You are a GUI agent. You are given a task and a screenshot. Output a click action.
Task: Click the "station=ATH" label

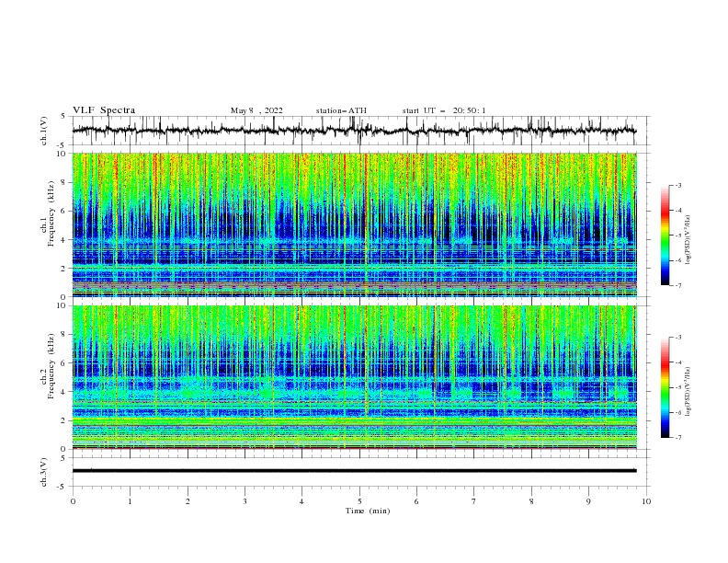click(341, 110)
